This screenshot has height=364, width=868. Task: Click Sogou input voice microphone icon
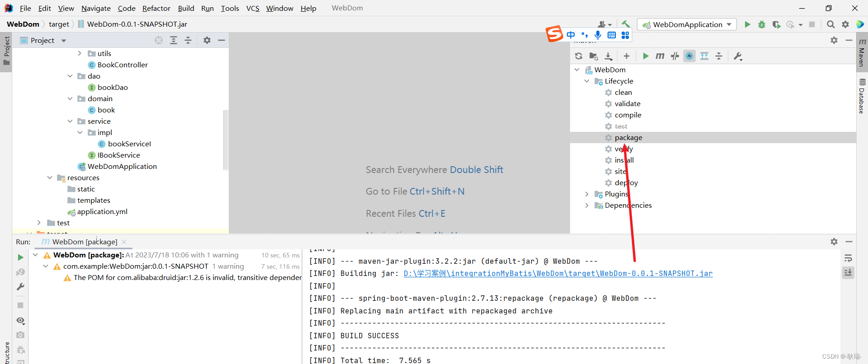coord(598,35)
